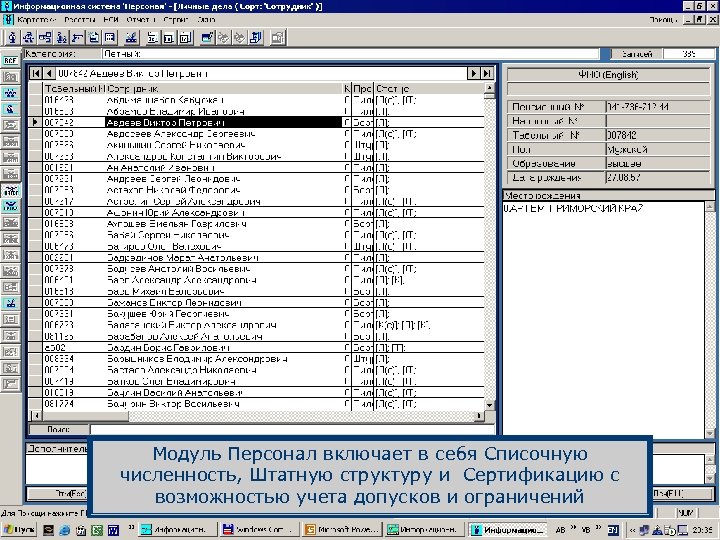Click the ФИО (English) header field

point(608,74)
